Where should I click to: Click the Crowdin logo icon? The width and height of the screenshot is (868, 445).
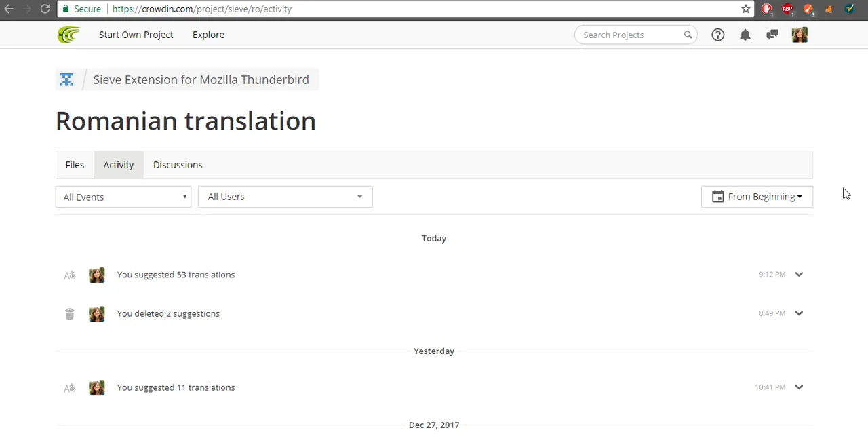tap(68, 35)
